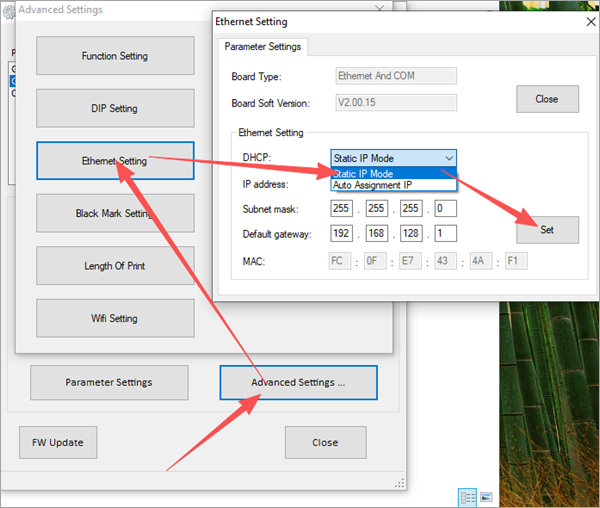Click Close button in Ethernet Setting dialog
Viewport: 600px width, 508px height.
[x=547, y=99]
